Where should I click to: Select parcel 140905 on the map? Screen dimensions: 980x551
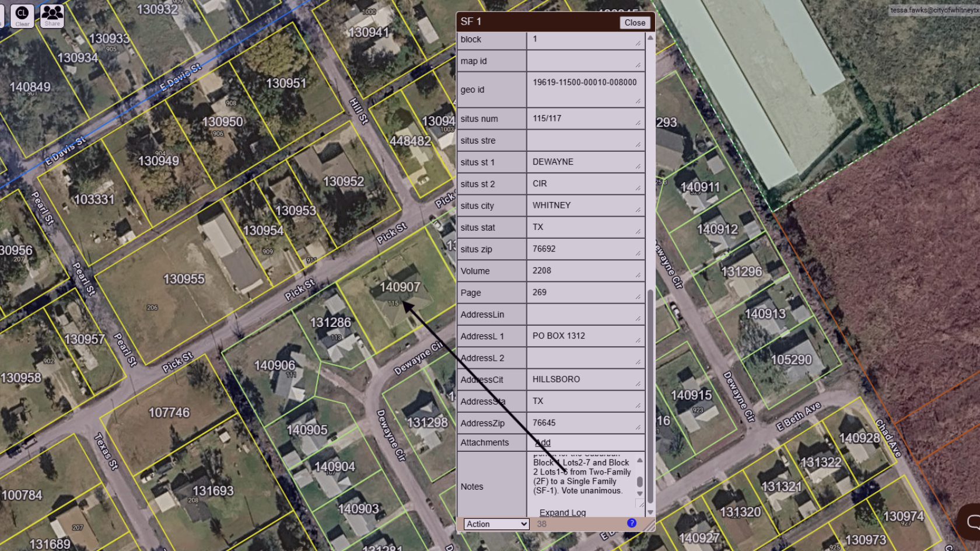tap(307, 430)
